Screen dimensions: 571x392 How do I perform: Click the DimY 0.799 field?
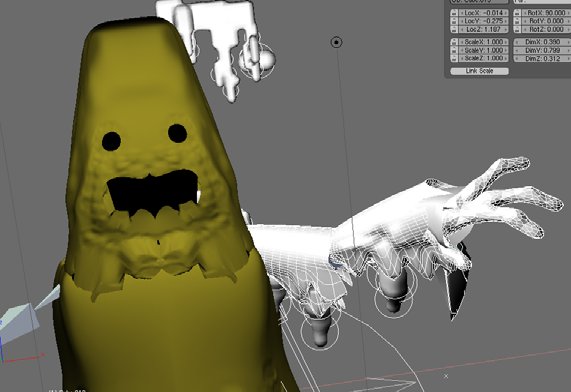click(542, 50)
